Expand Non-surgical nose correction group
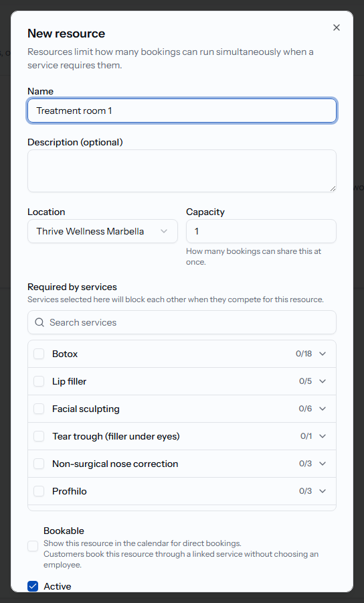The width and height of the screenshot is (364, 603). (x=323, y=464)
